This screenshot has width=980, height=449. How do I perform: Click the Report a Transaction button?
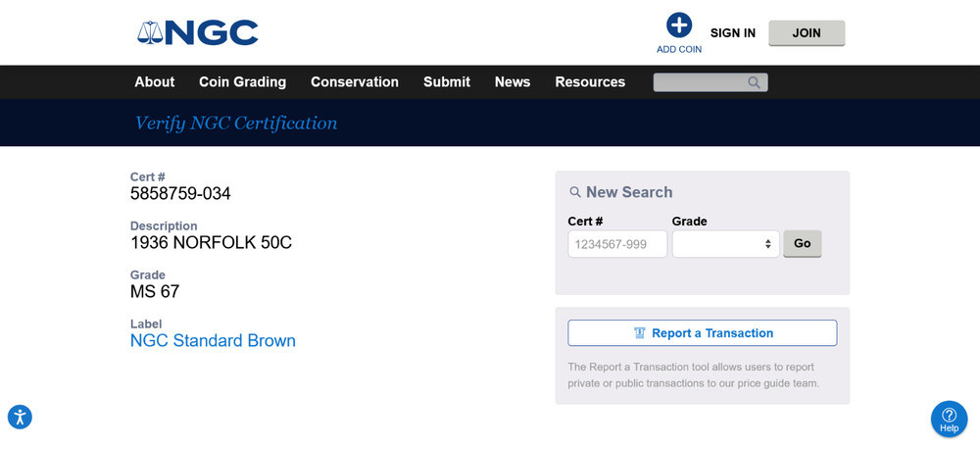click(x=703, y=333)
